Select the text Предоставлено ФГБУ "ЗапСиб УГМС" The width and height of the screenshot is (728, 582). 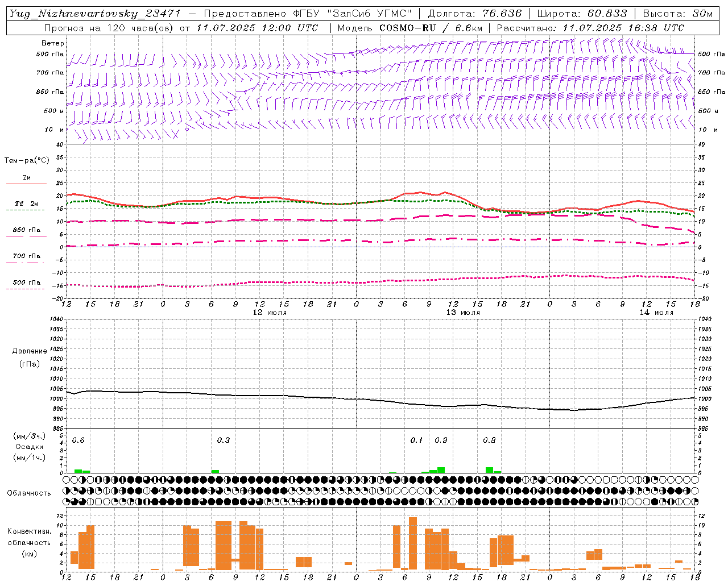point(308,13)
